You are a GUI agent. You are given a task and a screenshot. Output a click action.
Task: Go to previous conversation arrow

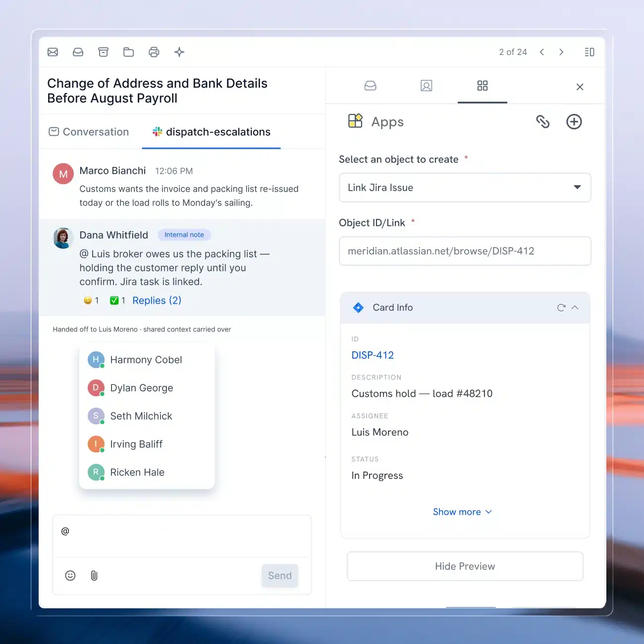(x=542, y=52)
